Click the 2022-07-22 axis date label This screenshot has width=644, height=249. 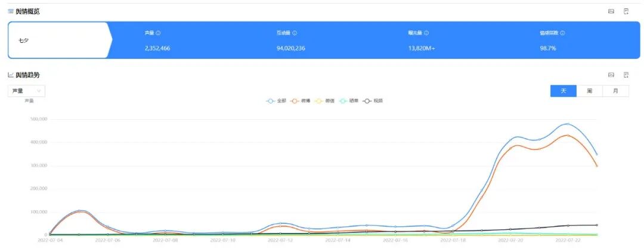click(568, 239)
